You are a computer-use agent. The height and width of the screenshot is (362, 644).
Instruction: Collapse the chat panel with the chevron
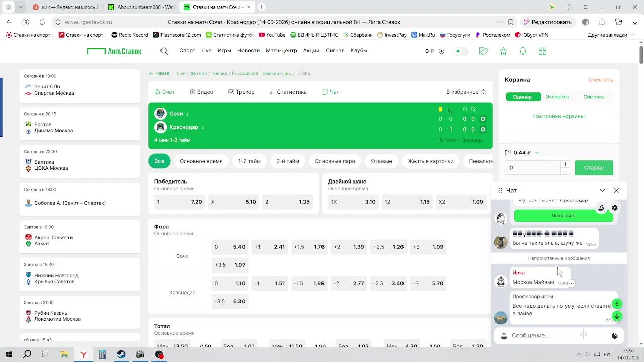pyautogui.click(x=602, y=190)
